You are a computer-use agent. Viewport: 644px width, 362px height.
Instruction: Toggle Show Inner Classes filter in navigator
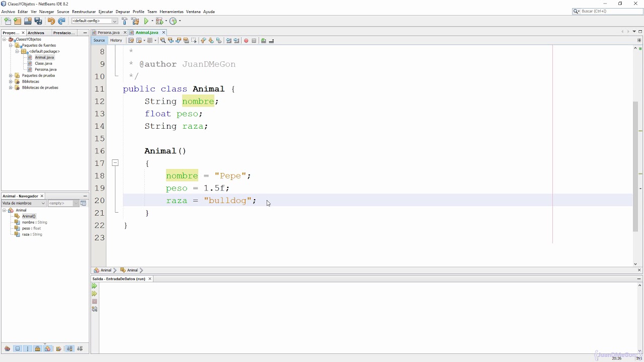pos(48,348)
